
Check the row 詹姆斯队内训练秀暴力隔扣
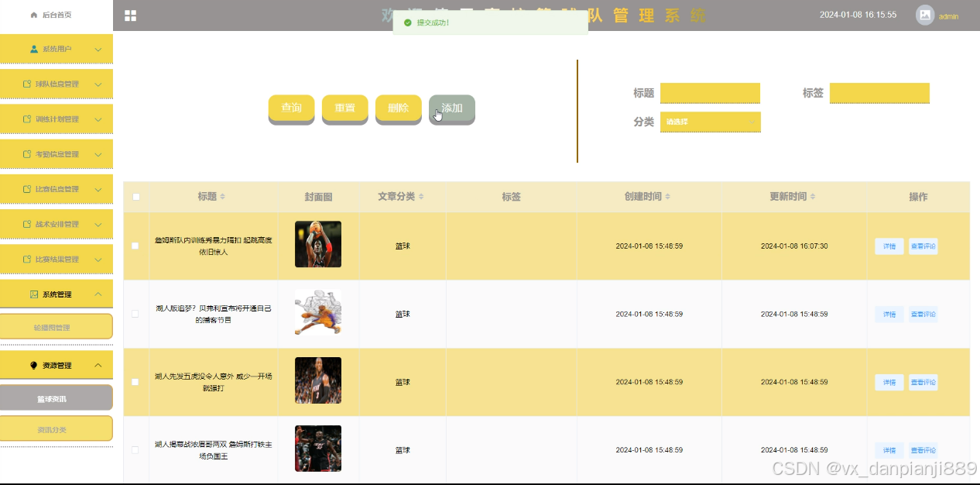point(135,246)
